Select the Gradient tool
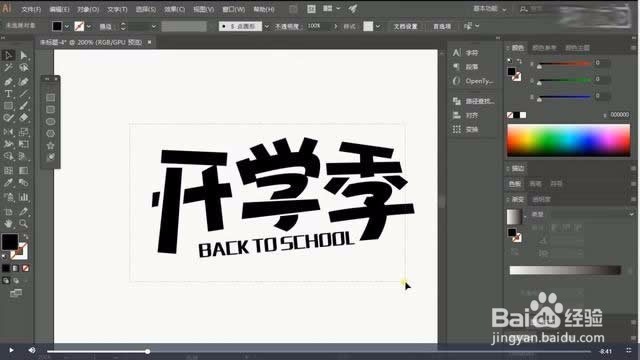 (x=24, y=170)
